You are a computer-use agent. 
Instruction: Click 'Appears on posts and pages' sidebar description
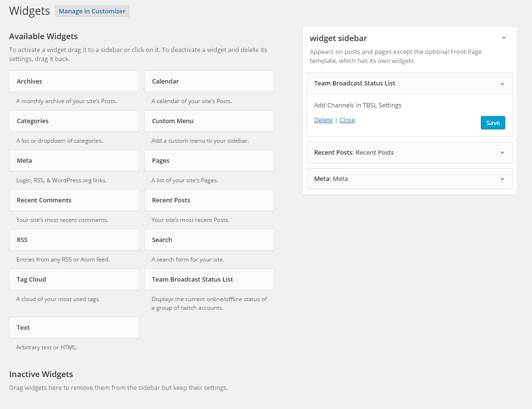point(395,56)
